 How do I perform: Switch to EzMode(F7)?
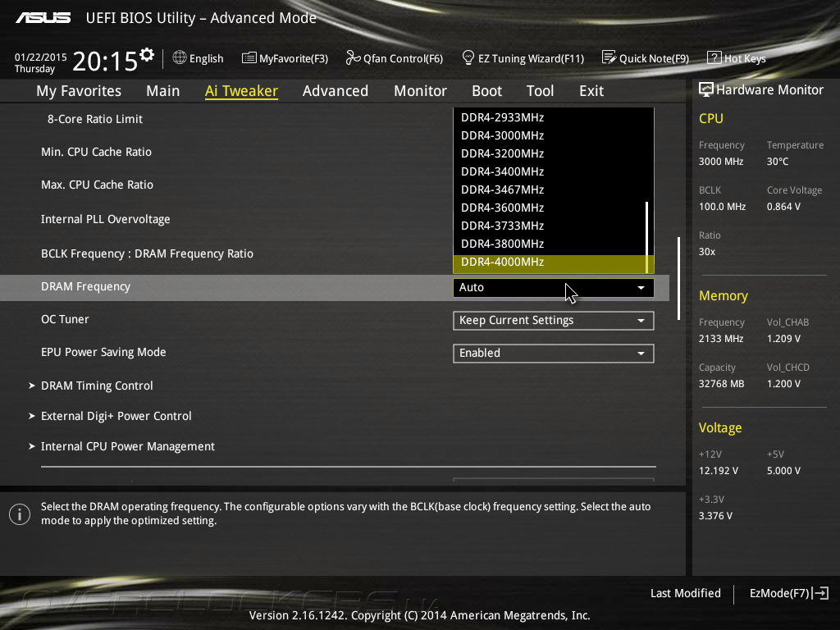tap(788, 593)
